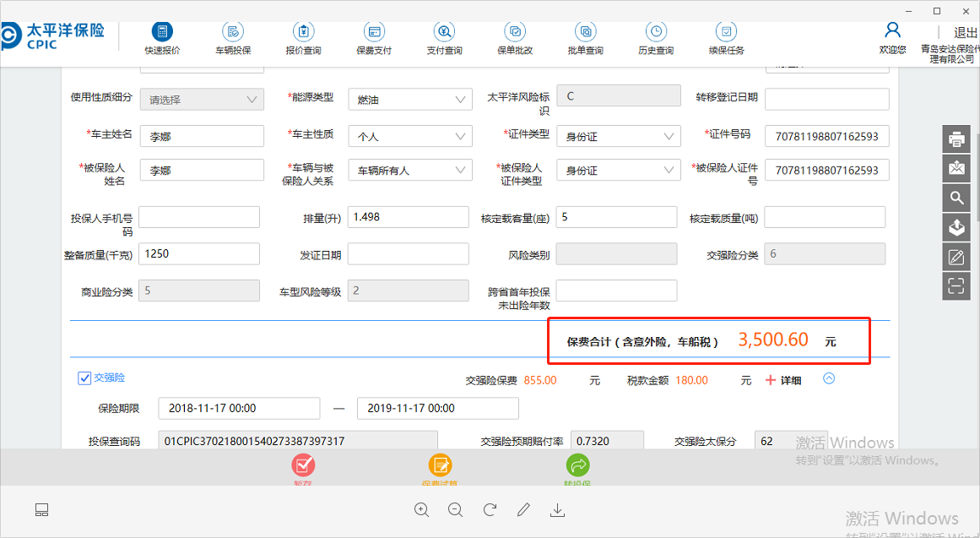Click the 投保人手机号码 input field
This screenshot has height=538, width=980.
[x=199, y=217]
